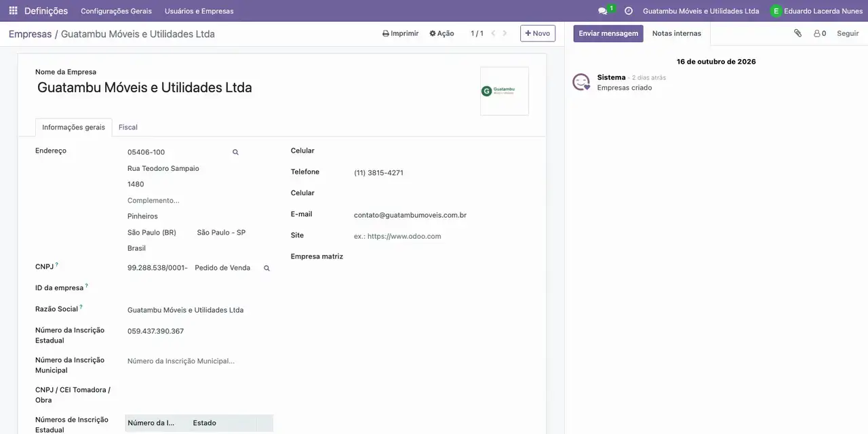Click the CEP field 05406-100
Screen dimensions: 868x434
pos(178,153)
